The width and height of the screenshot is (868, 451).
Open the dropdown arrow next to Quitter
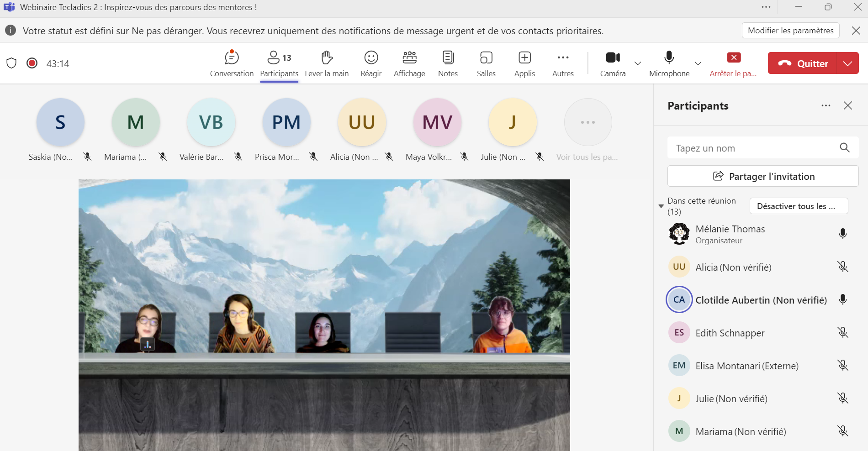tap(848, 63)
